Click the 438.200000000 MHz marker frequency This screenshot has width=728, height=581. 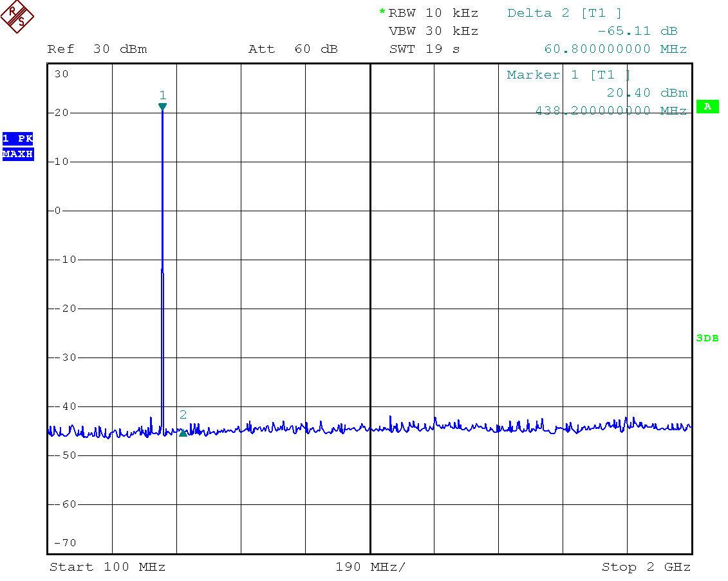point(611,111)
